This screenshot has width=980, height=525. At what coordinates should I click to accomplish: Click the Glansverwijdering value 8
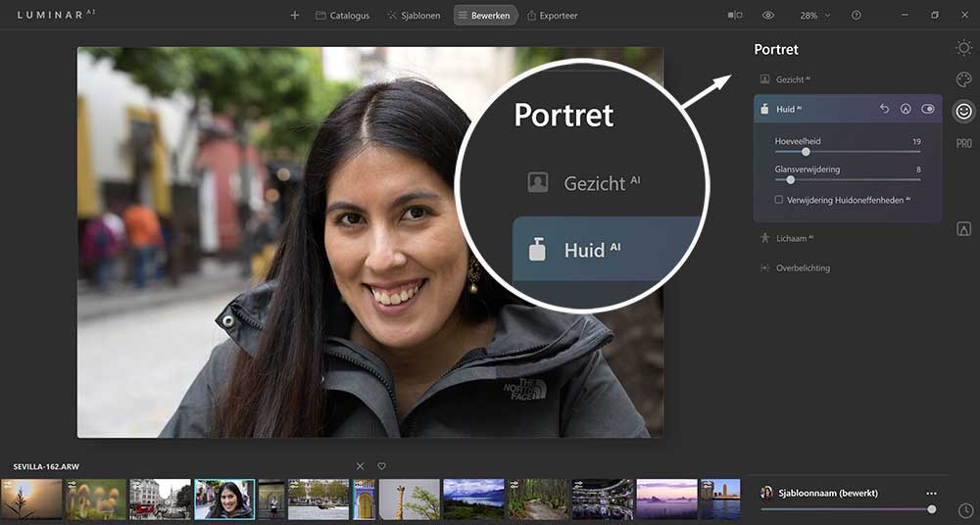pyautogui.click(x=918, y=169)
